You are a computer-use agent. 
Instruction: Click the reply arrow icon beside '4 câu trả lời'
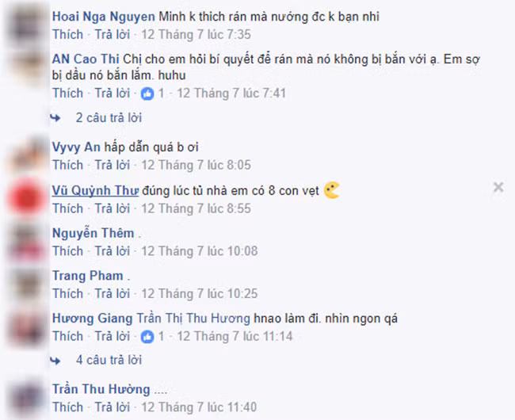pyautogui.click(x=55, y=361)
